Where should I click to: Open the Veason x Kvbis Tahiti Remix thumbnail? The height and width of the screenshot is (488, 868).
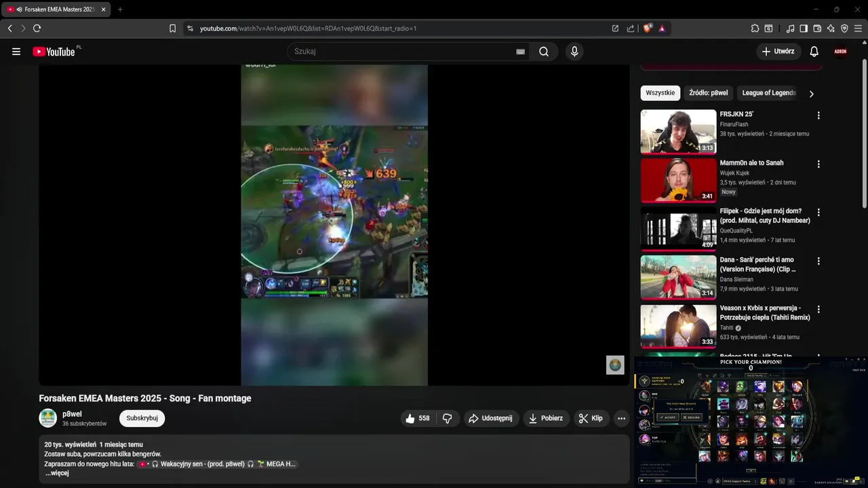[678, 326]
